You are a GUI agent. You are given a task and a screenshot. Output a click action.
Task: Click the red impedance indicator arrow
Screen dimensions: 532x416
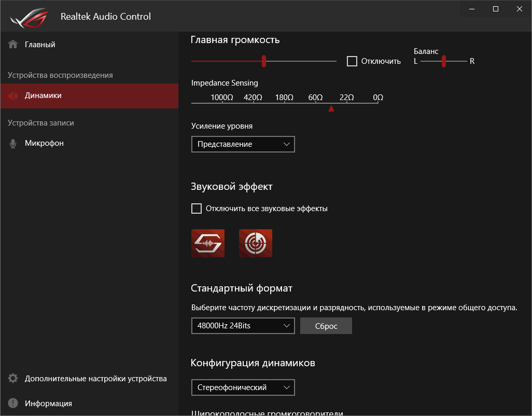pyautogui.click(x=331, y=109)
